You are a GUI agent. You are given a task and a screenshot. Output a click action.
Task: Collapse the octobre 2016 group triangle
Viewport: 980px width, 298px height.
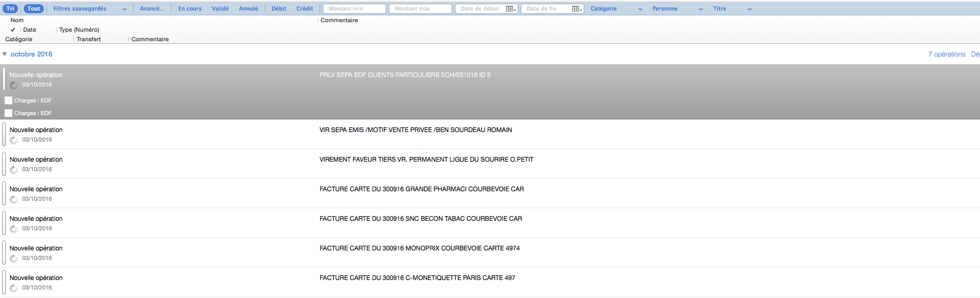point(5,54)
